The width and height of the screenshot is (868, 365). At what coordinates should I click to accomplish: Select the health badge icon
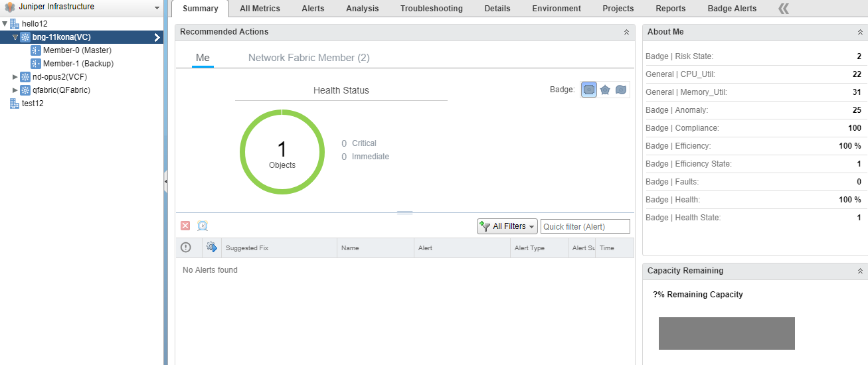(x=588, y=90)
